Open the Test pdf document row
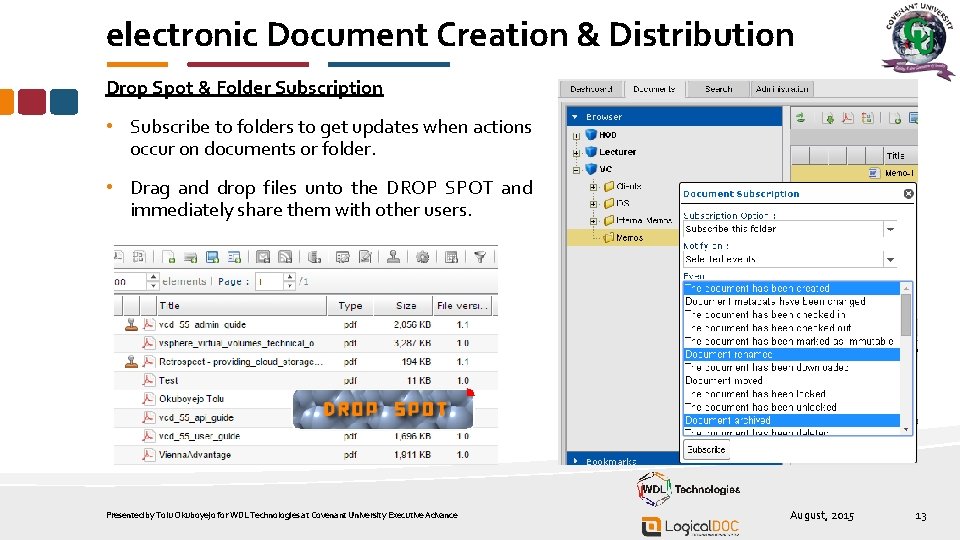Screen dimensions: 960x540 coord(306,381)
